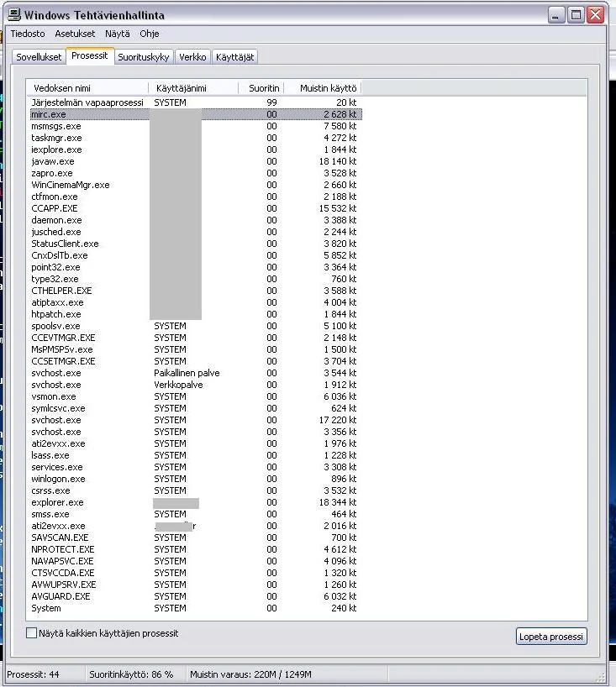Enable Näytä kaikkien käyttäjien prosessit checkbox
The image size is (616, 687).
pos(32,633)
